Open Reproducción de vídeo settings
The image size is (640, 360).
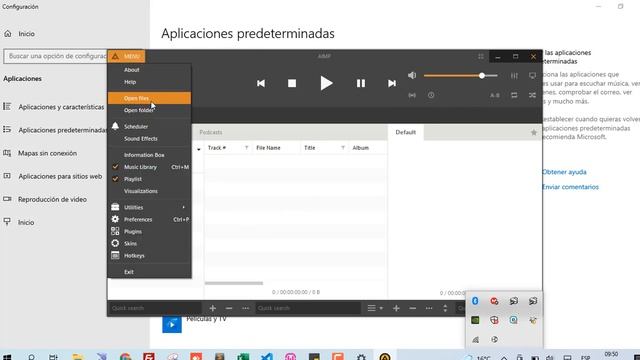tap(45, 199)
